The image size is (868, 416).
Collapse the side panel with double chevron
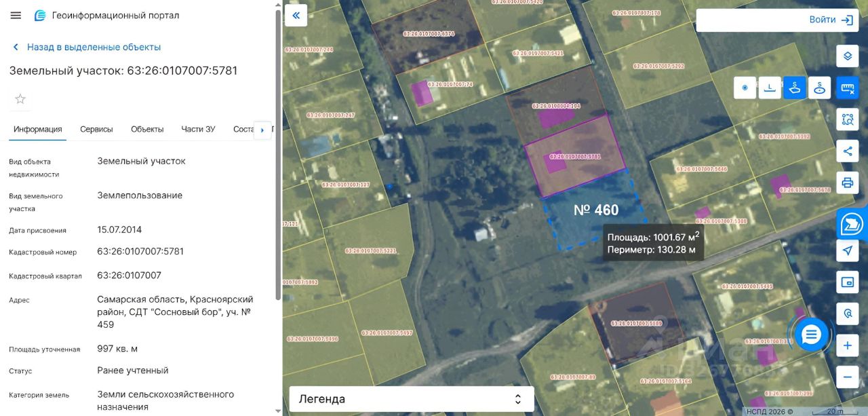296,15
